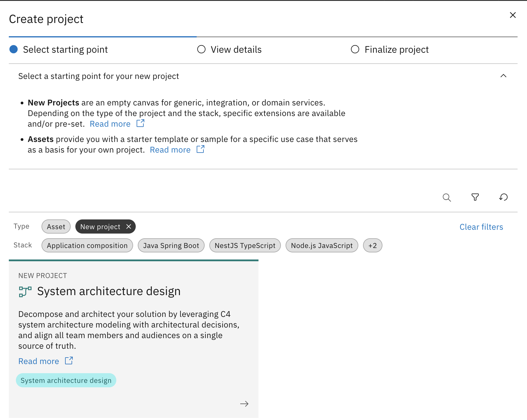
Task: Open Read more on the System architecture design card
Action: [39, 361]
